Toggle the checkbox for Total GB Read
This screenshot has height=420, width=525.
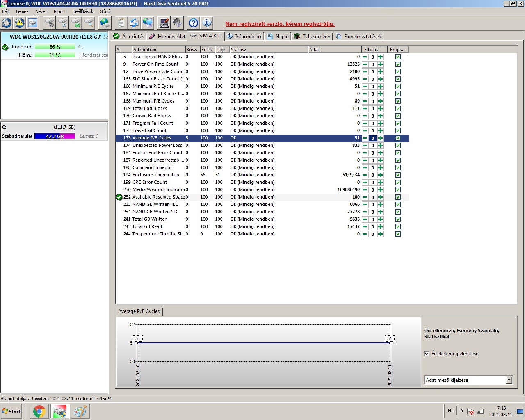(398, 227)
